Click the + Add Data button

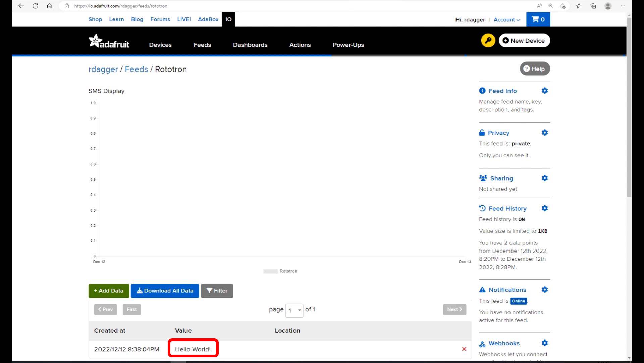click(109, 291)
